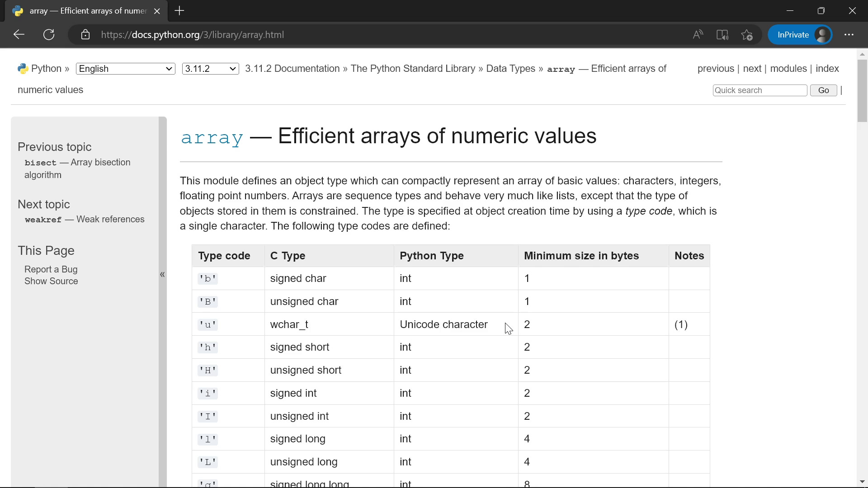868x488 pixels.
Task: Add page to favorites star icon
Action: 747,35
